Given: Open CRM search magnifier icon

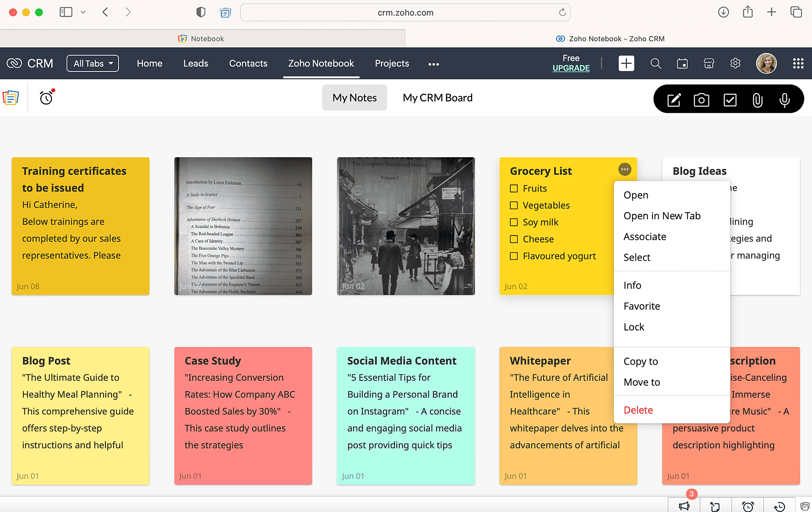Looking at the screenshot, I should (x=655, y=64).
